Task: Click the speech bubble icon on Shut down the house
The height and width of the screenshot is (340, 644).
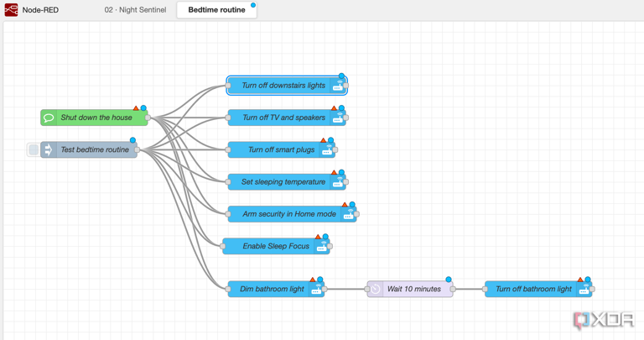Action: click(x=49, y=118)
